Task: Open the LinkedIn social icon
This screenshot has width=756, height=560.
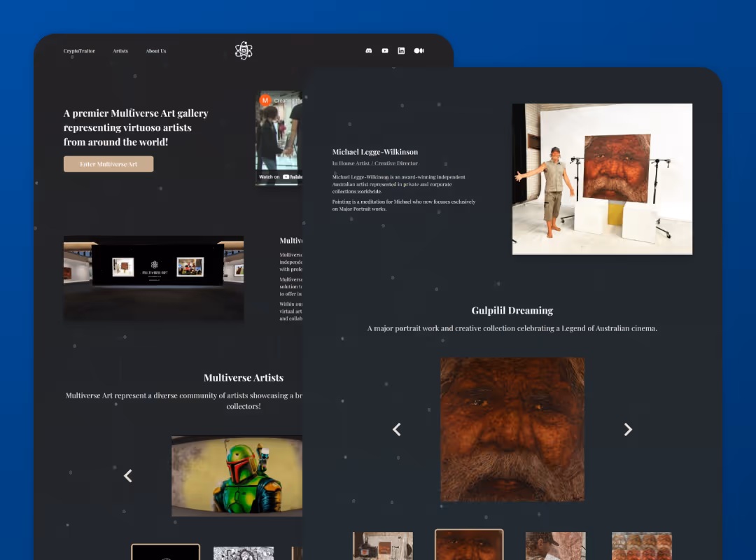Action: [401, 50]
